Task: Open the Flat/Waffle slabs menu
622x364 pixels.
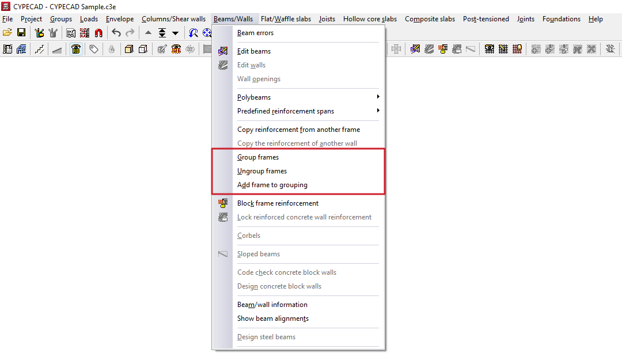Action: click(x=286, y=19)
